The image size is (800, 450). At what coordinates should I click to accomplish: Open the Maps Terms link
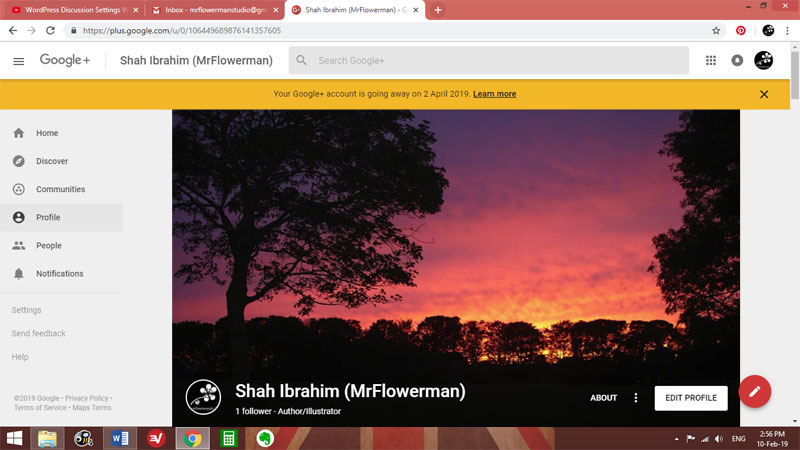click(92, 408)
